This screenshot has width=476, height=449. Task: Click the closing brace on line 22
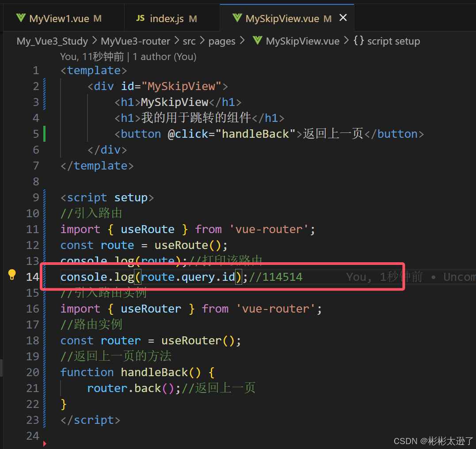64,404
